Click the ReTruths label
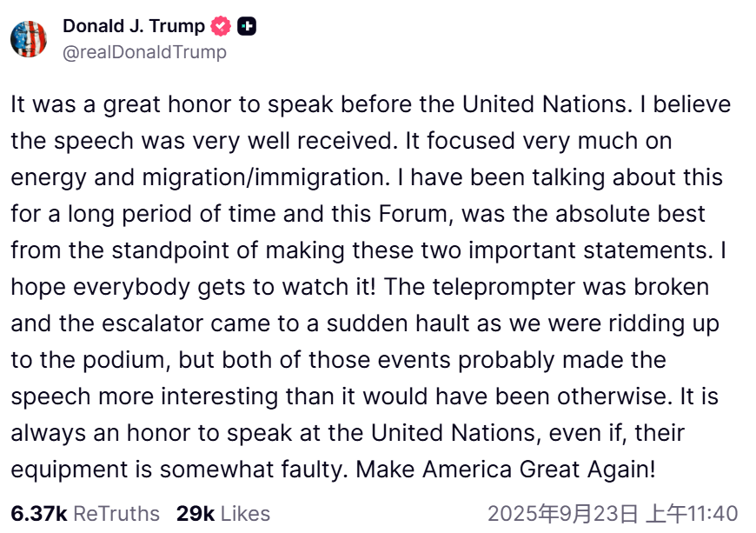Image resolution: width=756 pixels, height=533 pixels. 116,514
